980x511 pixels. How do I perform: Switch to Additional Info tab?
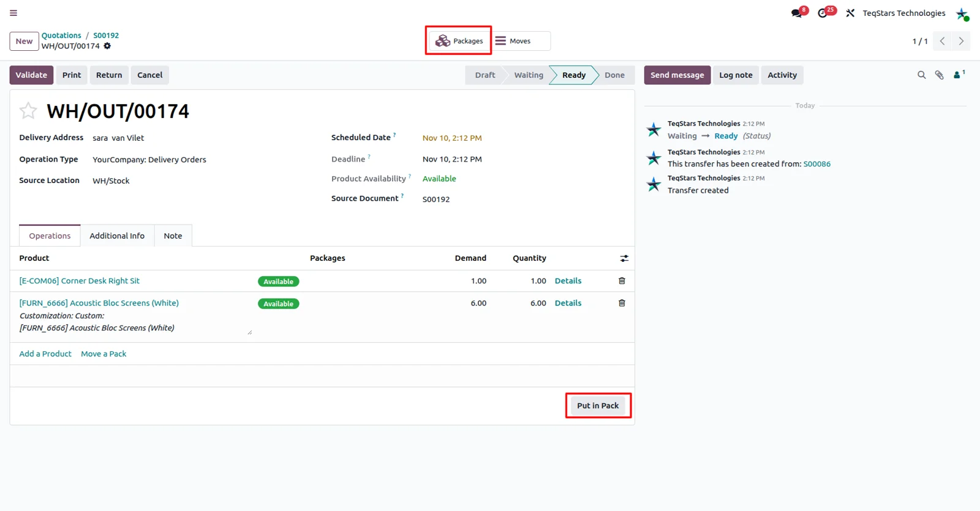pyautogui.click(x=117, y=236)
